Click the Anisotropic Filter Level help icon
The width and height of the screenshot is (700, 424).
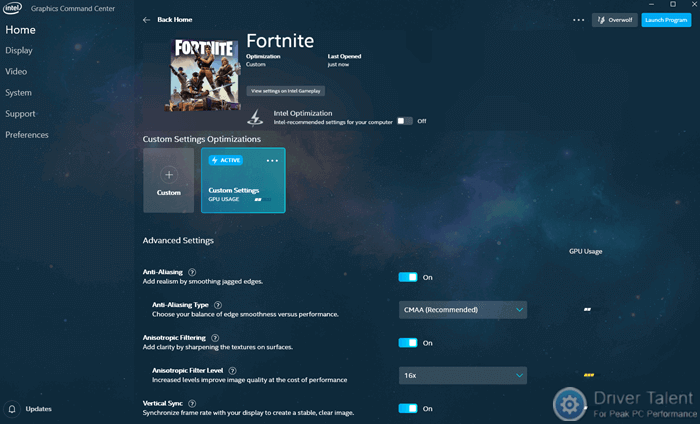click(x=233, y=370)
